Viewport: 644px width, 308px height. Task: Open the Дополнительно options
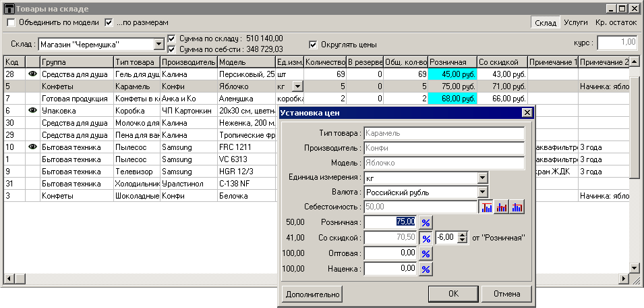312,294
